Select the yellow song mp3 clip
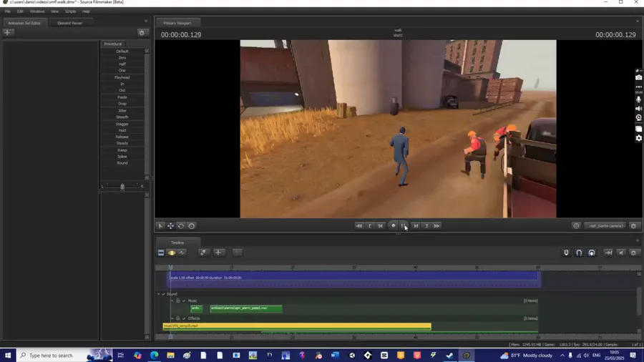Screen dimensions: 644x362 (x=297, y=326)
